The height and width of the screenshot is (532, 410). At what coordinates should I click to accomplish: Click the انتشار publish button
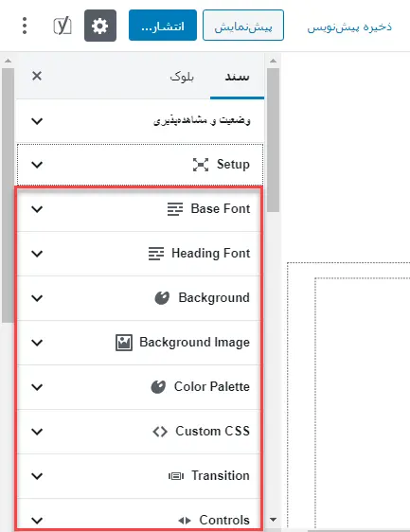pyautogui.click(x=163, y=26)
